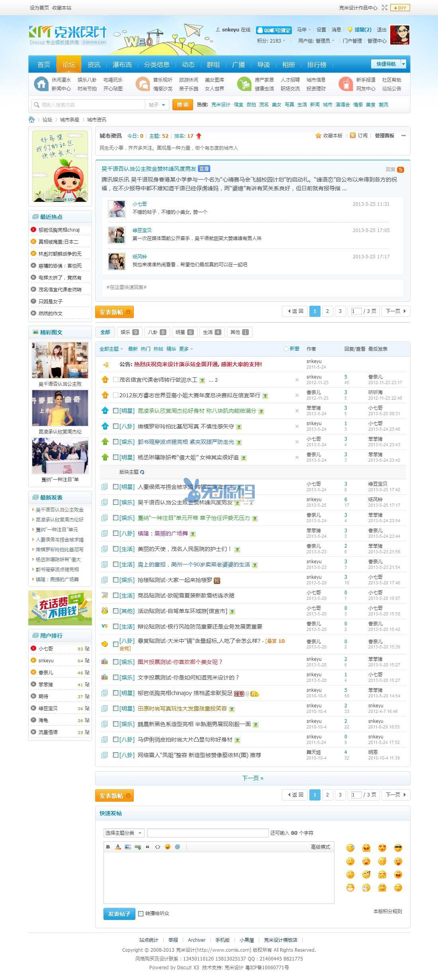Click the announcement speaker icon beside 公告

[106, 364]
